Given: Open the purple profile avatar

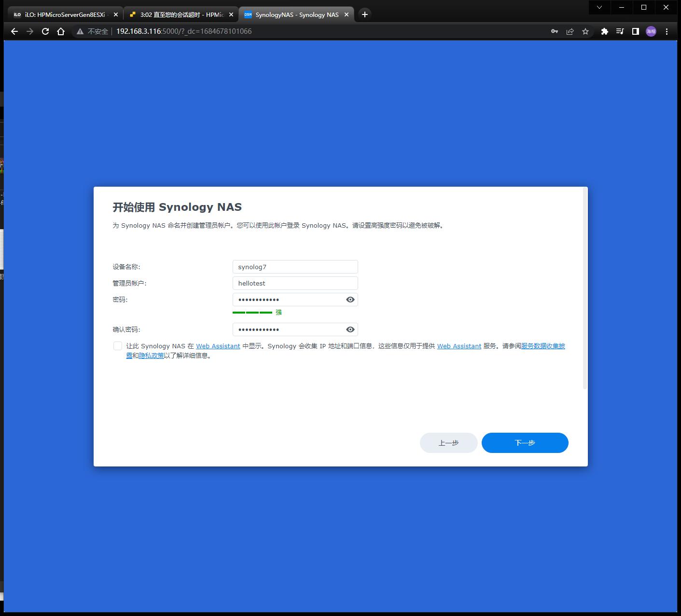Looking at the screenshot, I should 651,31.
